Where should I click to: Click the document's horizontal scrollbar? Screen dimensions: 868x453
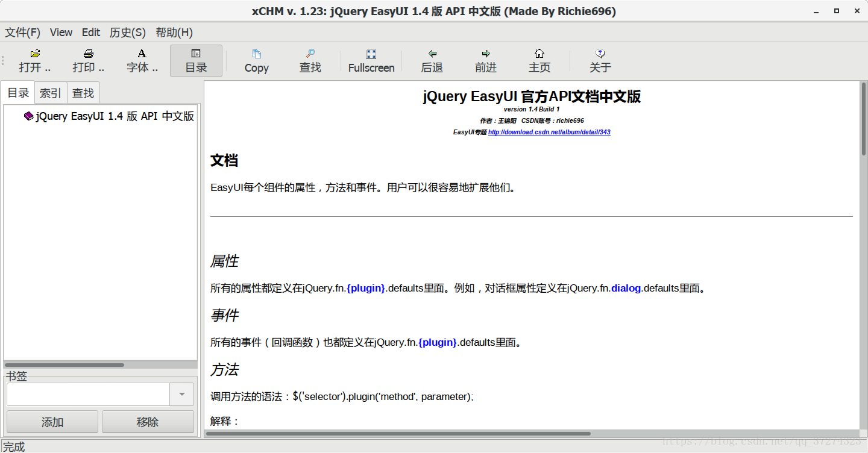tap(398, 434)
